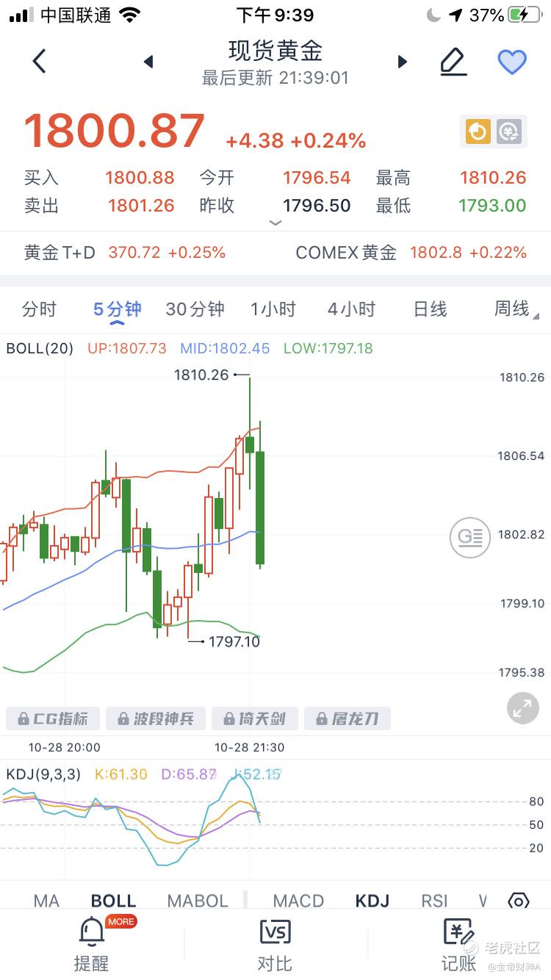
Task: Tap the back arrow icon
Action: (40, 62)
